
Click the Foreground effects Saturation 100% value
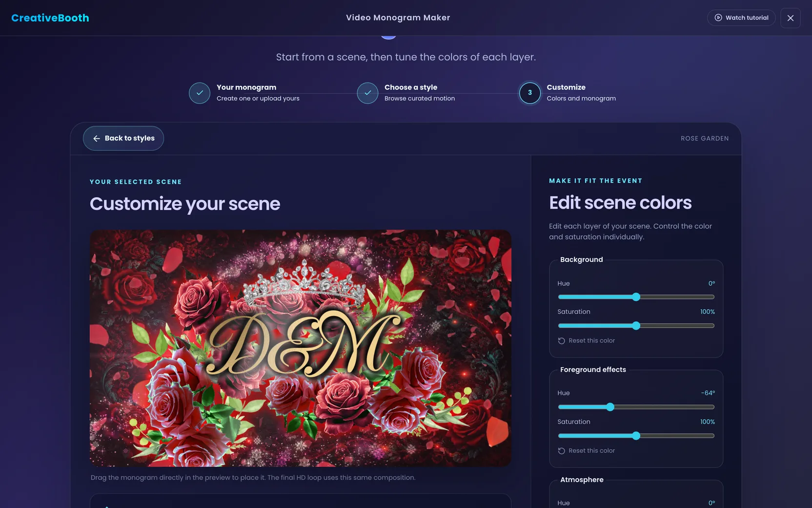pyautogui.click(x=708, y=422)
